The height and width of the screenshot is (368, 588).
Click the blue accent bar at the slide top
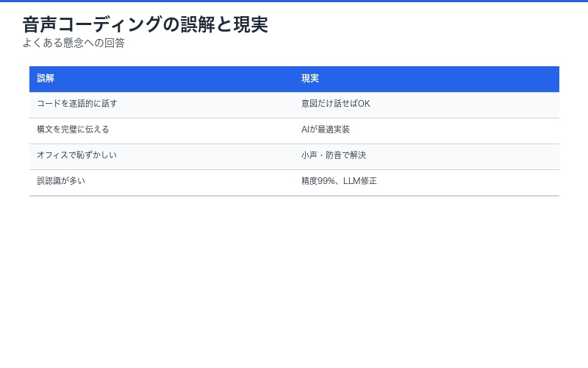tap(294, 1)
